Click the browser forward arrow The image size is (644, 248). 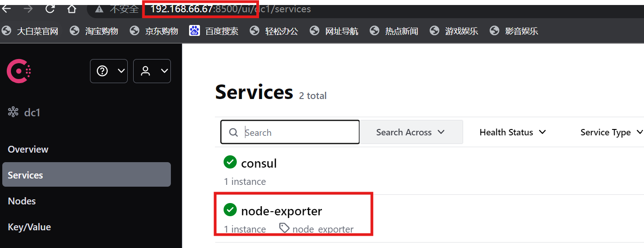[x=28, y=9]
